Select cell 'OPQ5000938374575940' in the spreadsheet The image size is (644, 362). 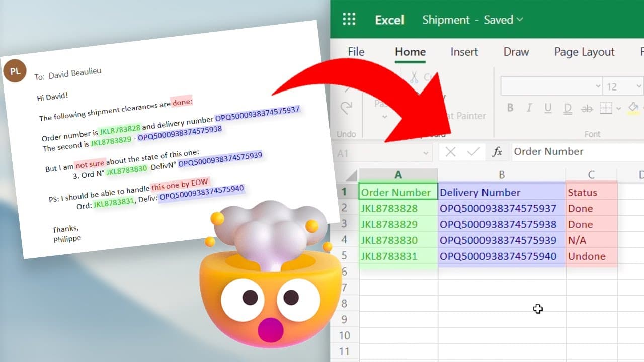tap(502, 256)
